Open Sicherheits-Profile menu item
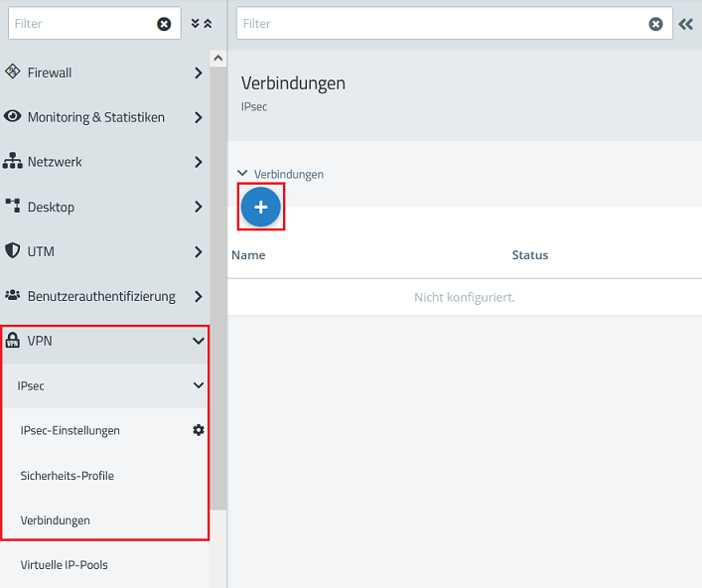The image size is (702, 588). [x=68, y=476]
